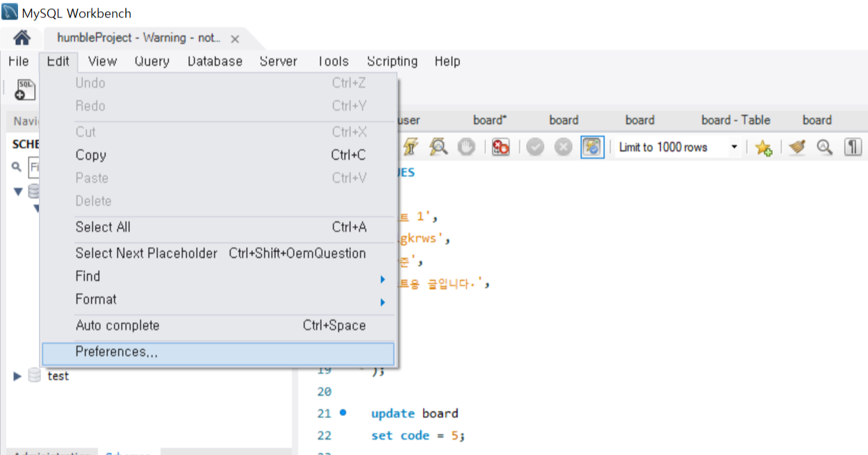This screenshot has height=455, width=868.
Task: Open the Help menu
Action: 448,61
